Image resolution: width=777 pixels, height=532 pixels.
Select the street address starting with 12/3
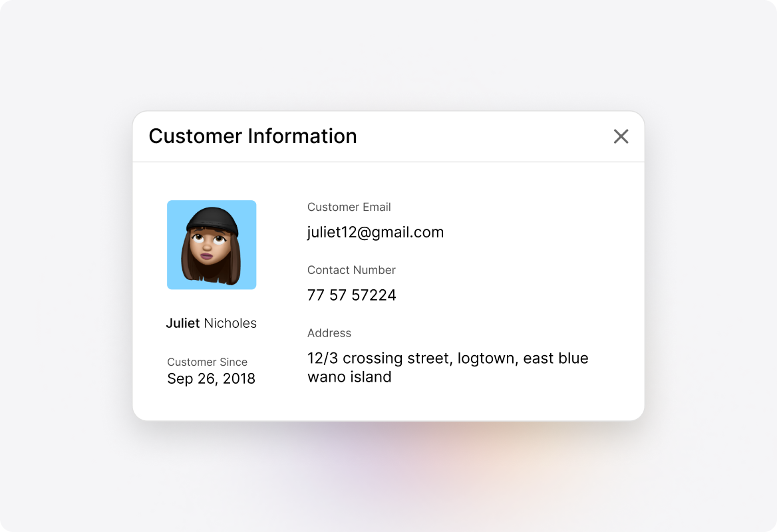[x=447, y=358]
